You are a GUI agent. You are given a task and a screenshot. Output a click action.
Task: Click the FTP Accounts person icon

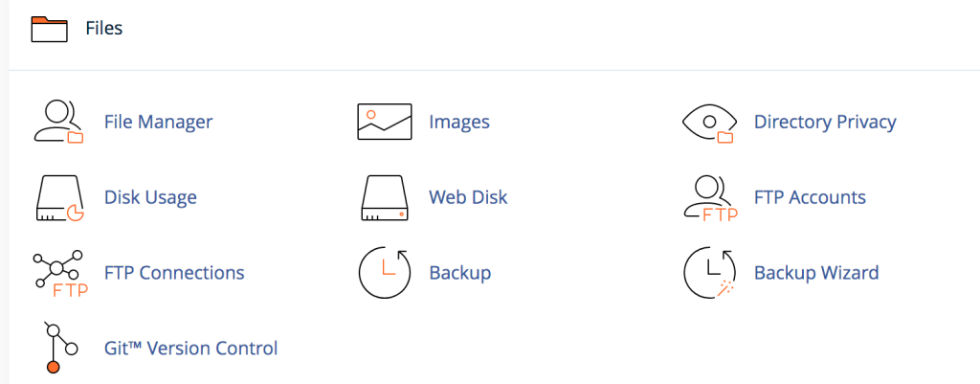point(709,197)
